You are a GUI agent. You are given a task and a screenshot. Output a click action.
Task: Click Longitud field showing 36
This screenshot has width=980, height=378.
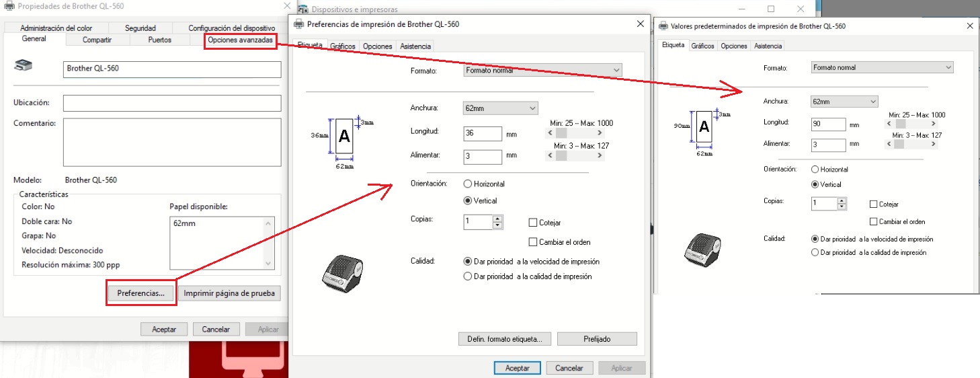point(483,133)
